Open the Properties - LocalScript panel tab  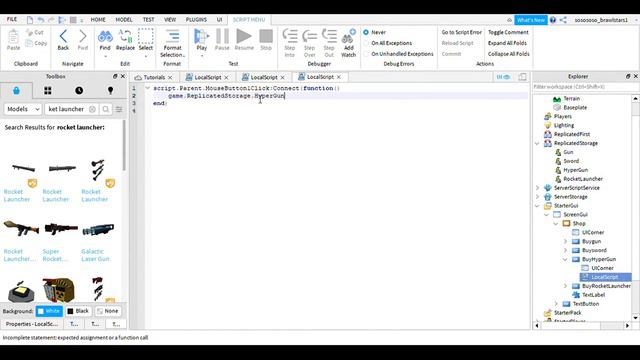pos(32,324)
